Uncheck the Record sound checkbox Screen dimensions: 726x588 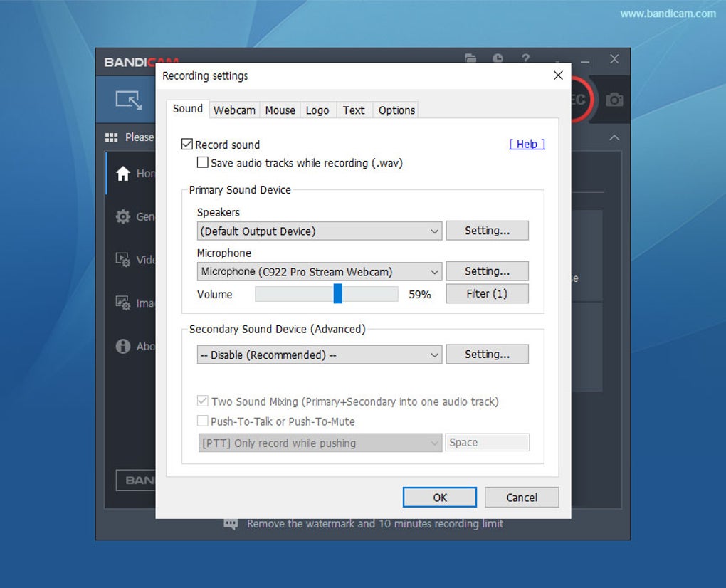(187, 145)
